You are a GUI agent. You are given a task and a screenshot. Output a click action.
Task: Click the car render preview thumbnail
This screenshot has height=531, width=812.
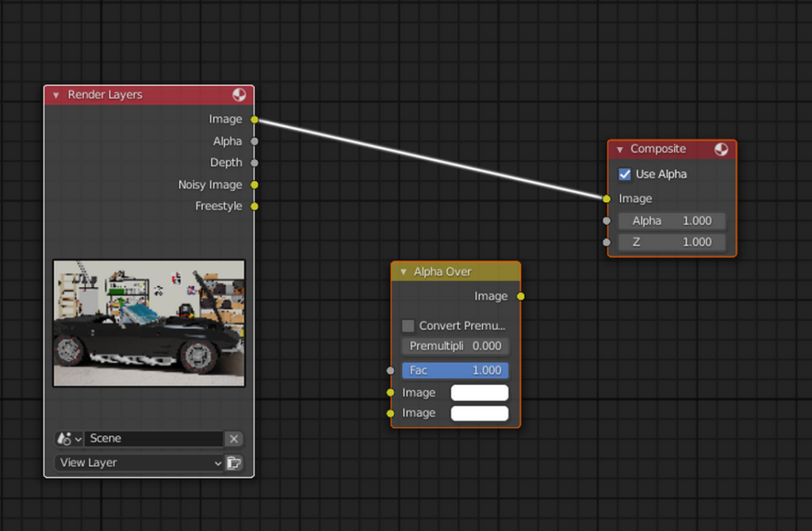click(x=149, y=323)
